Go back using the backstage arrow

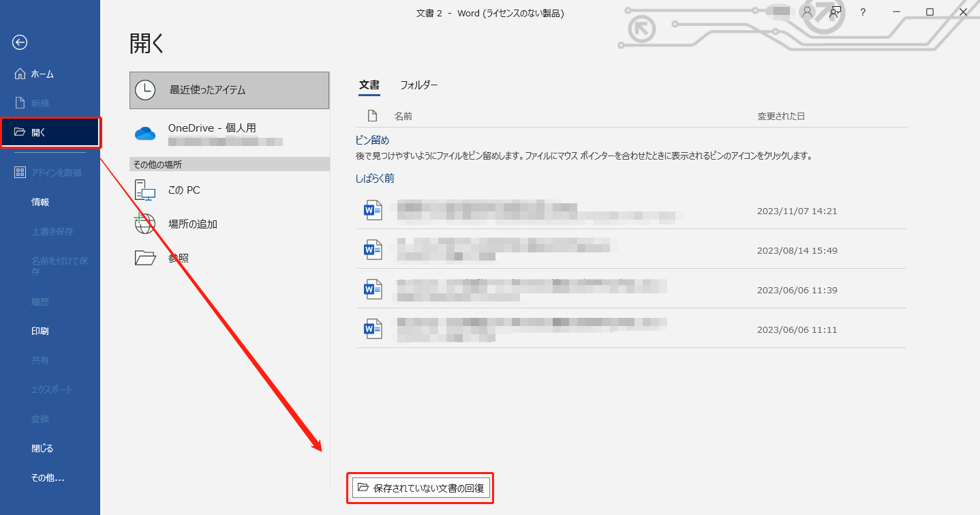click(20, 42)
